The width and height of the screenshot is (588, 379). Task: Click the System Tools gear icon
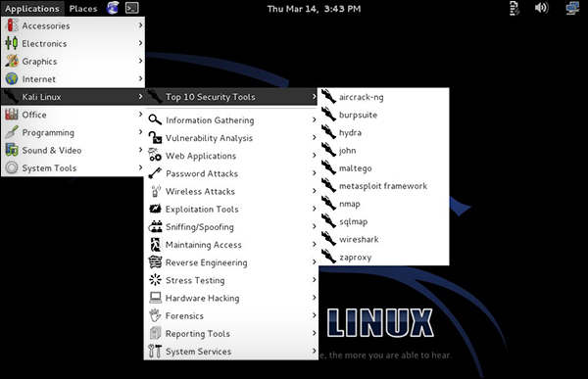[12, 167]
